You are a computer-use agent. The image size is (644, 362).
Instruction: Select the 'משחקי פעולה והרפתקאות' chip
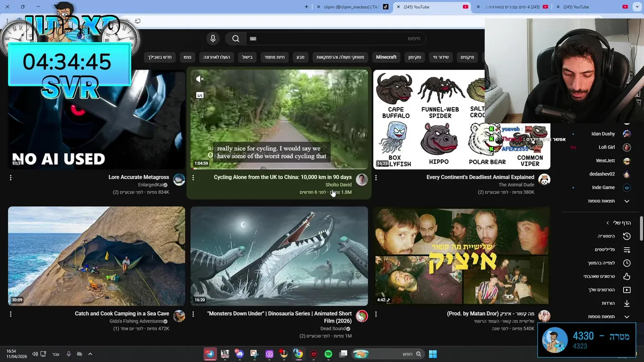pos(340,57)
